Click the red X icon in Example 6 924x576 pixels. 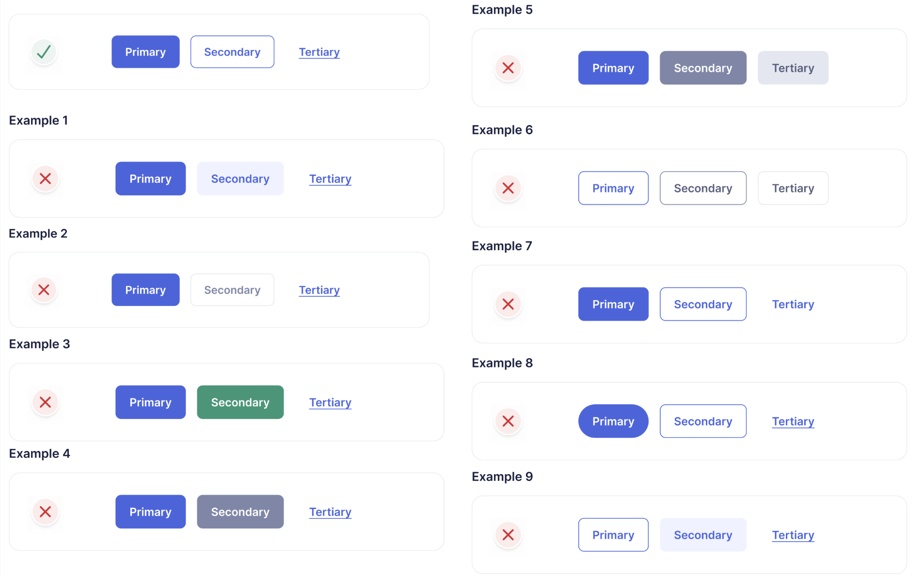(508, 188)
